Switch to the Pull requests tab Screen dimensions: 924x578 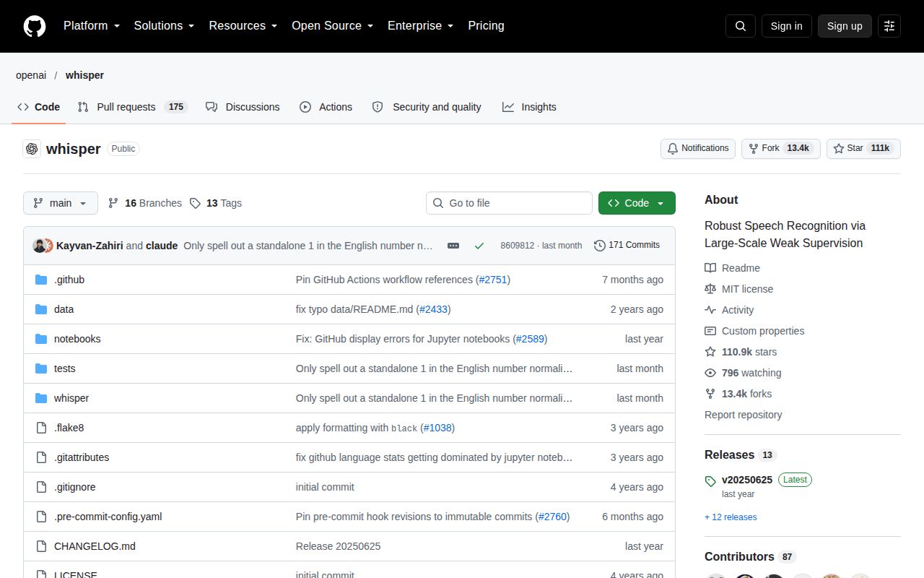(x=133, y=107)
